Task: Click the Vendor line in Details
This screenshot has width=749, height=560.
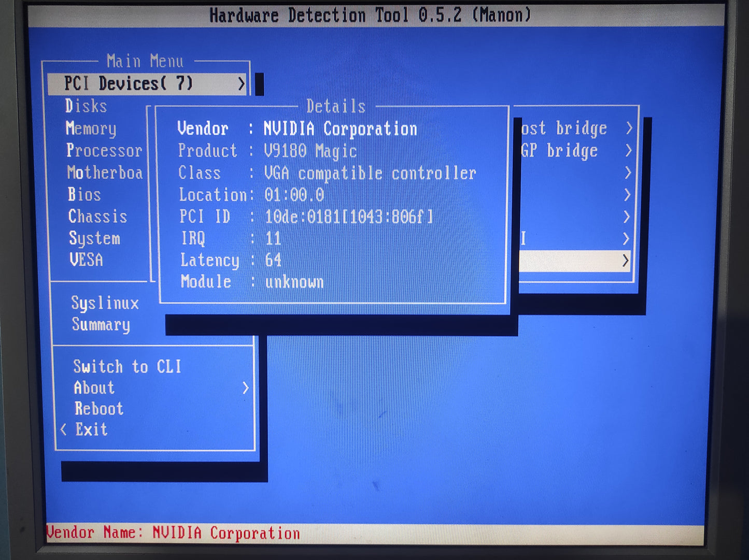Action: [x=297, y=128]
